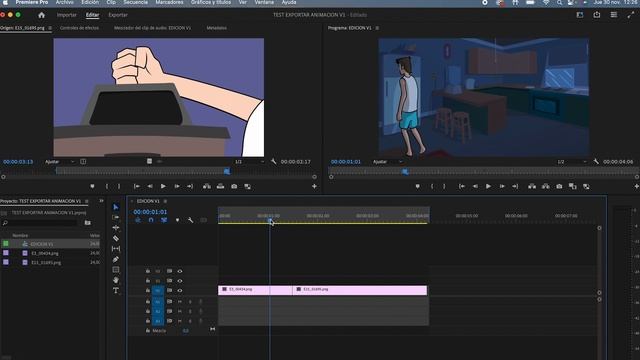Toggle lock on the top video track
This screenshot has width=640, height=360.
click(x=148, y=271)
